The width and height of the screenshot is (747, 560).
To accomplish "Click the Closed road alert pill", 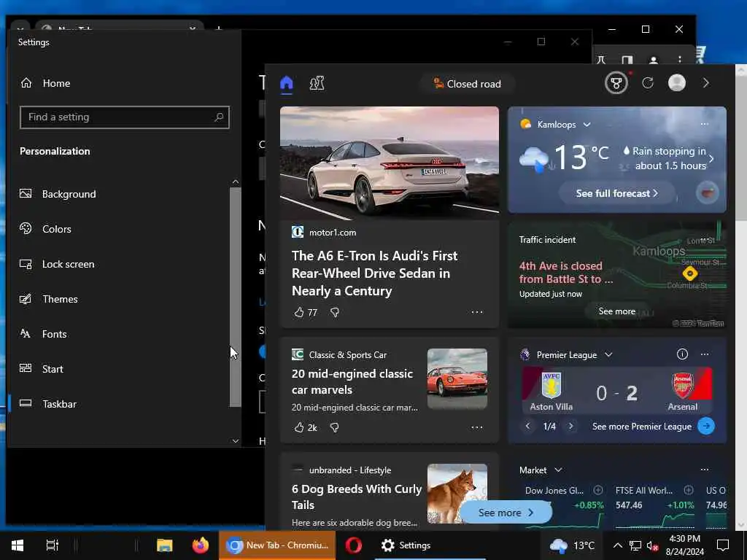I will click(468, 84).
